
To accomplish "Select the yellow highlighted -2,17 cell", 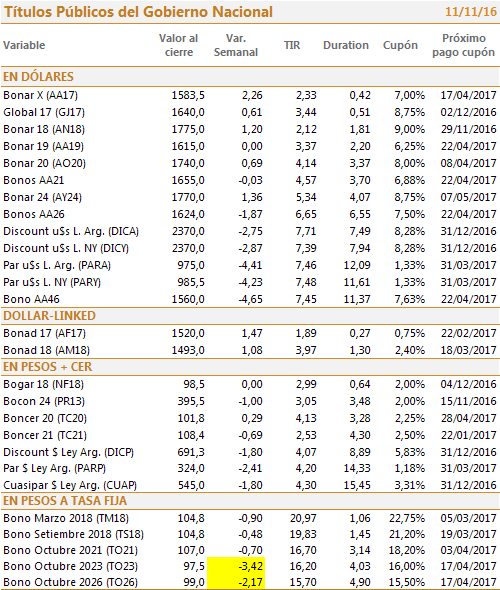I will tap(236, 582).
